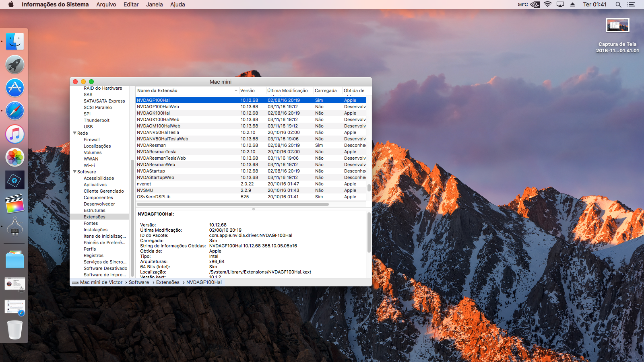Screen dimensions: 644x362
Task: Select Thunderbolt in the sidebar
Action: (x=97, y=120)
